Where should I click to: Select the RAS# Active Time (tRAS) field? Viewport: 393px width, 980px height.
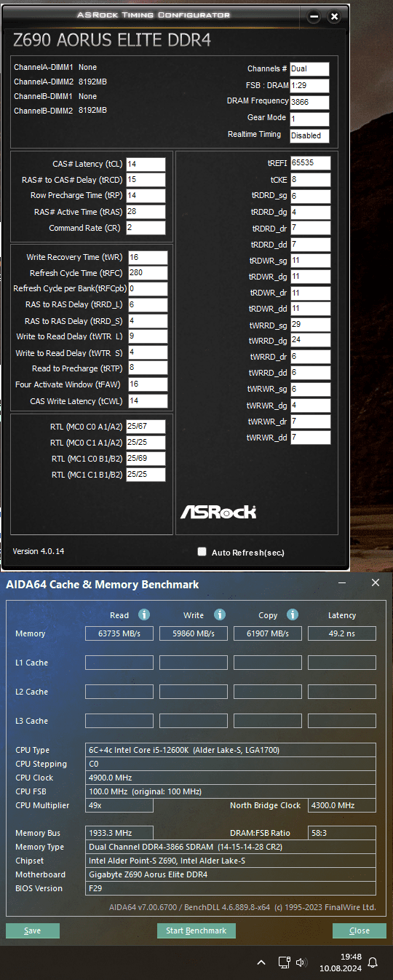146,212
